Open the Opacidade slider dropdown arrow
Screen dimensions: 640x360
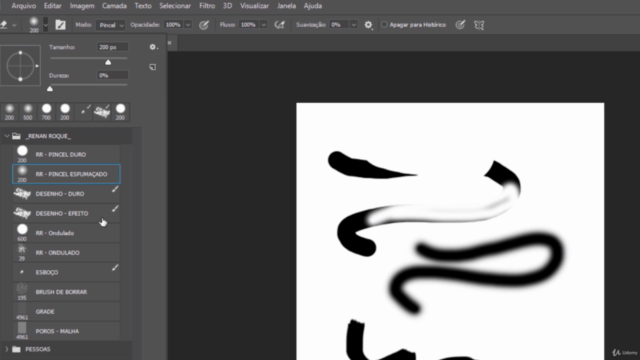click(188, 25)
